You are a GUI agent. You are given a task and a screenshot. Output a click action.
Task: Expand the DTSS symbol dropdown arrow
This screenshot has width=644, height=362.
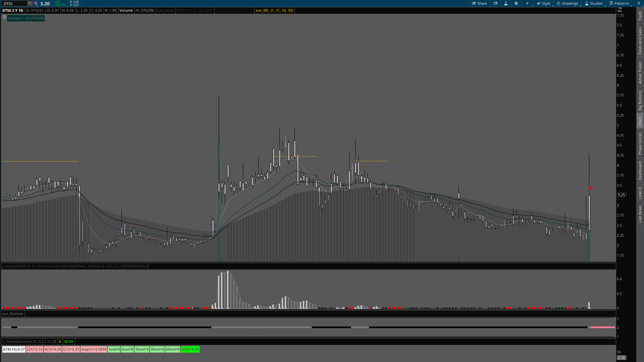click(x=30, y=3)
